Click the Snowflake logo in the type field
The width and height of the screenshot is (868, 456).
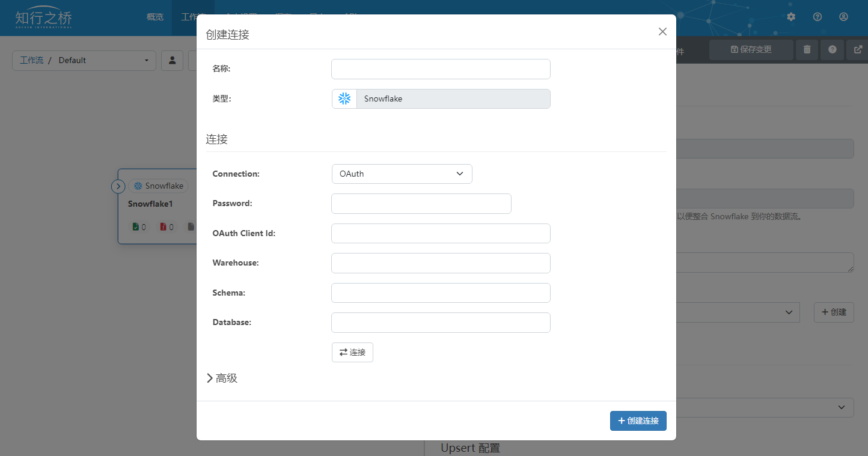click(x=344, y=99)
